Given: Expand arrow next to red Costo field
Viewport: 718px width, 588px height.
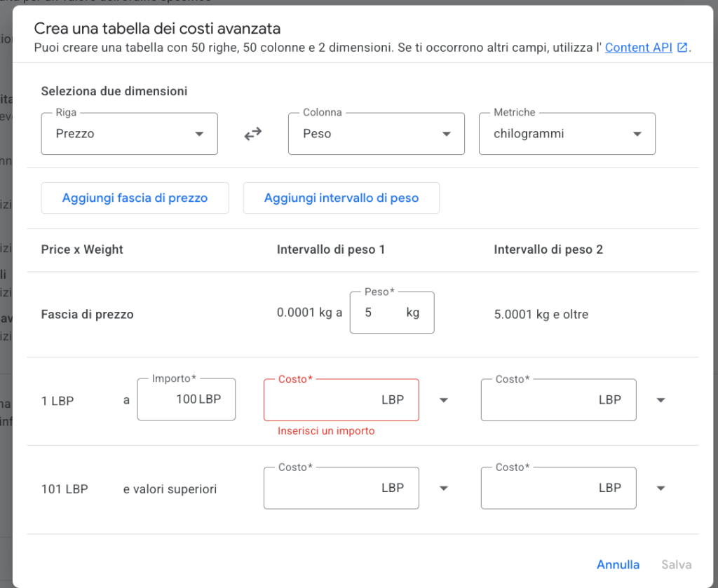Looking at the screenshot, I should (443, 400).
